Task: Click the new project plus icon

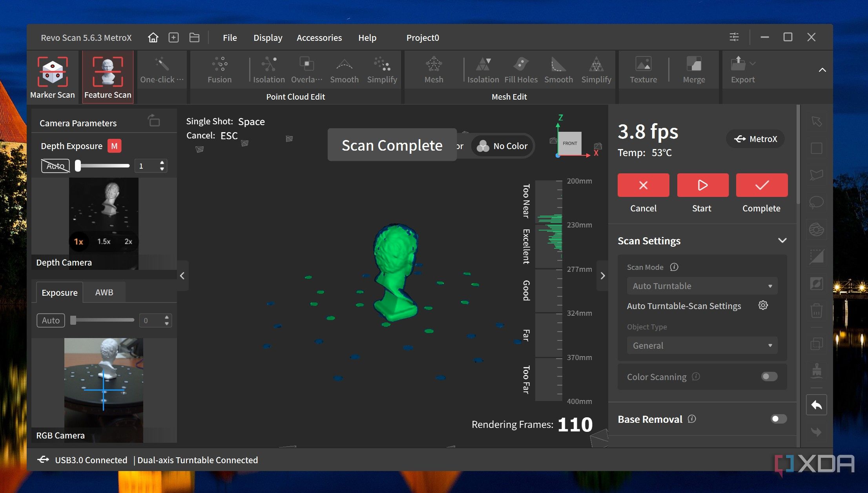Action: pos(173,38)
